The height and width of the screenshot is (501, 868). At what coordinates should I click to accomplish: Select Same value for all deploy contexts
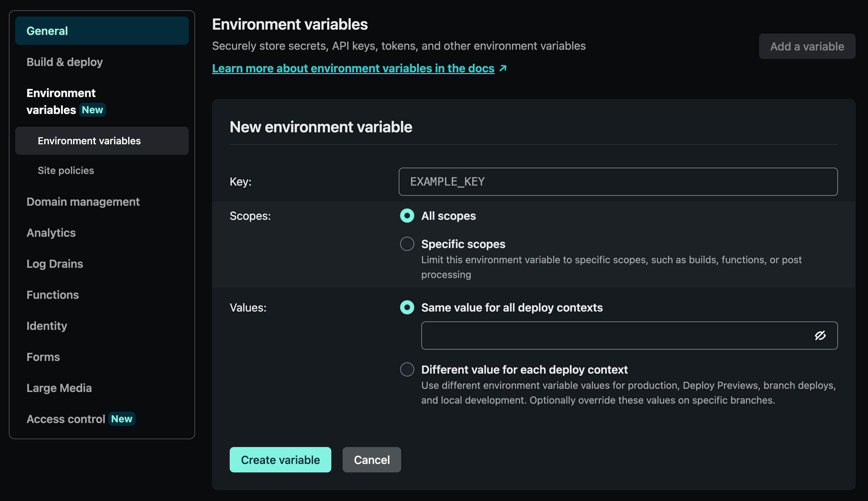(x=407, y=307)
